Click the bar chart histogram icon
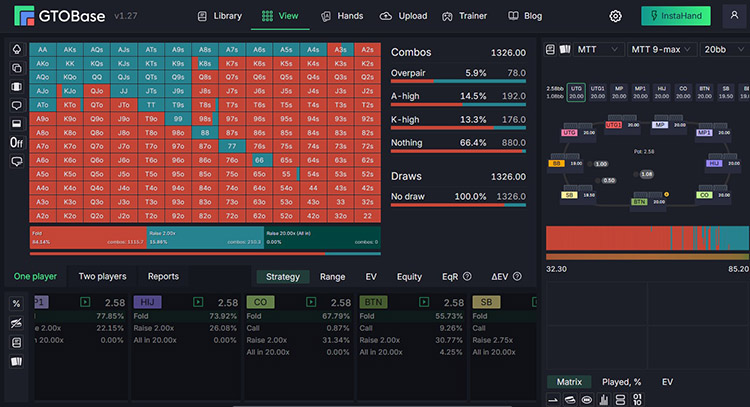 (x=604, y=400)
